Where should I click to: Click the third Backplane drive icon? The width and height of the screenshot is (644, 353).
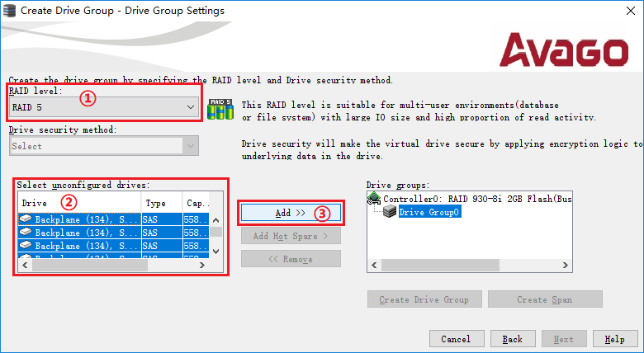[x=26, y=246]
